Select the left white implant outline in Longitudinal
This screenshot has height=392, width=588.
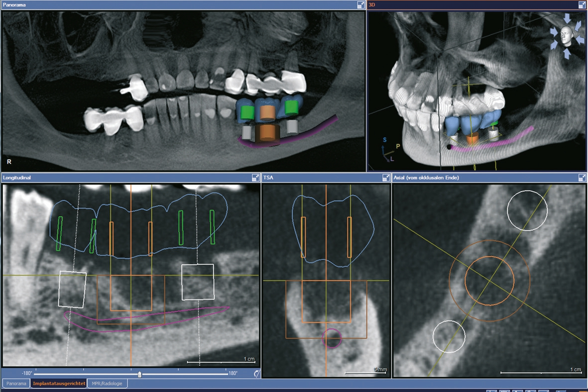[73, 289]
